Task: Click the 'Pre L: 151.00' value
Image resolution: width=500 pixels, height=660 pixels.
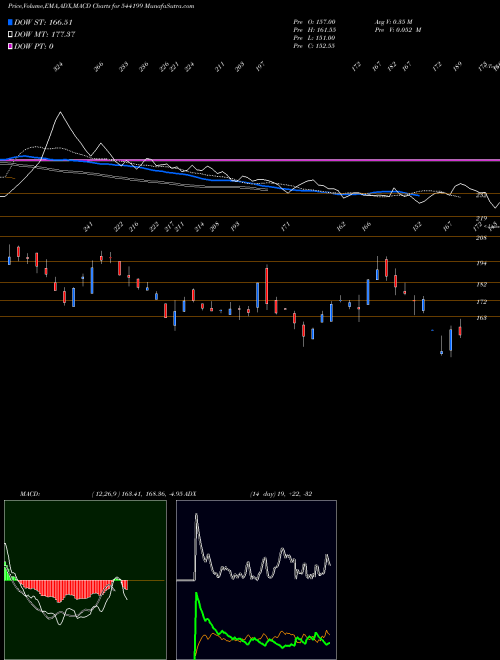Action: (x=314, y=38)
